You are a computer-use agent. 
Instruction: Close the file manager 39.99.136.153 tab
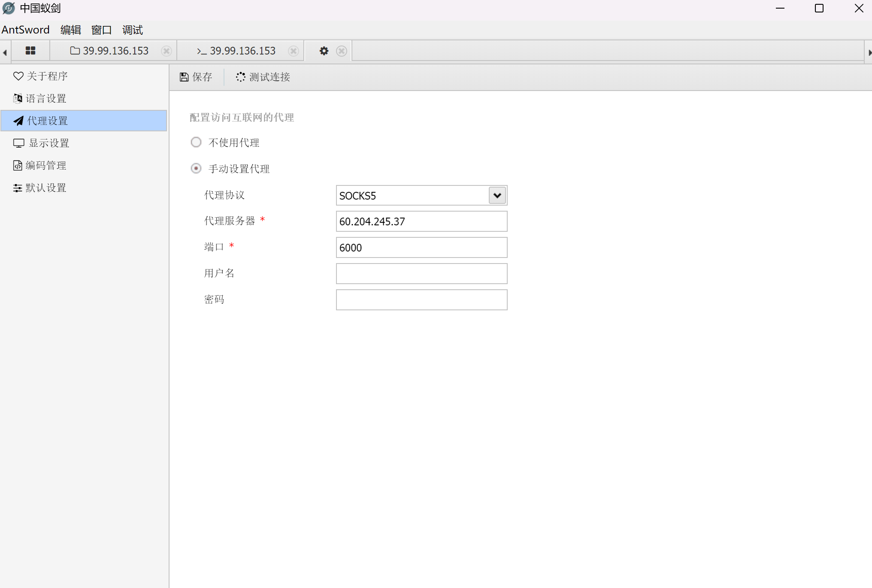167,51
